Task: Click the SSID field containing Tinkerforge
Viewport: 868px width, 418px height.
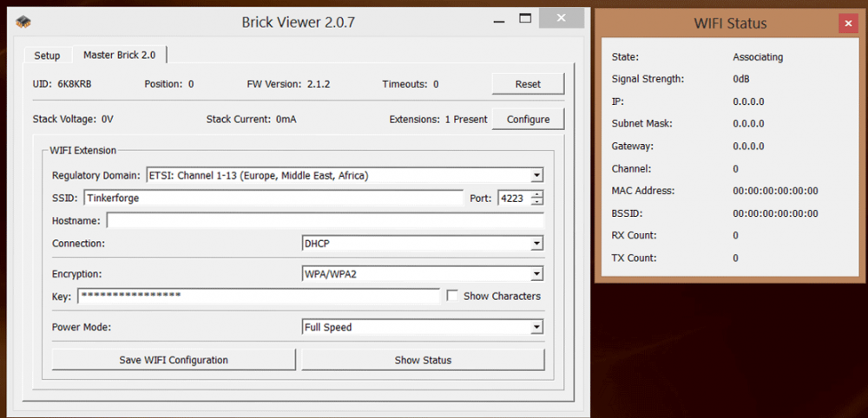Action: click(x=273, y=198)
